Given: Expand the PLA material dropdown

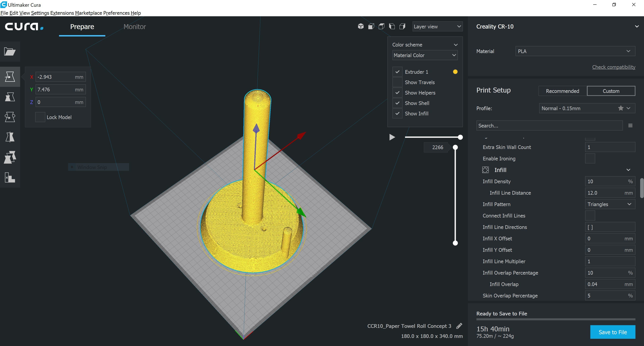Looking at the screenshot, I should pyautogui.click(x=575, y=51).
